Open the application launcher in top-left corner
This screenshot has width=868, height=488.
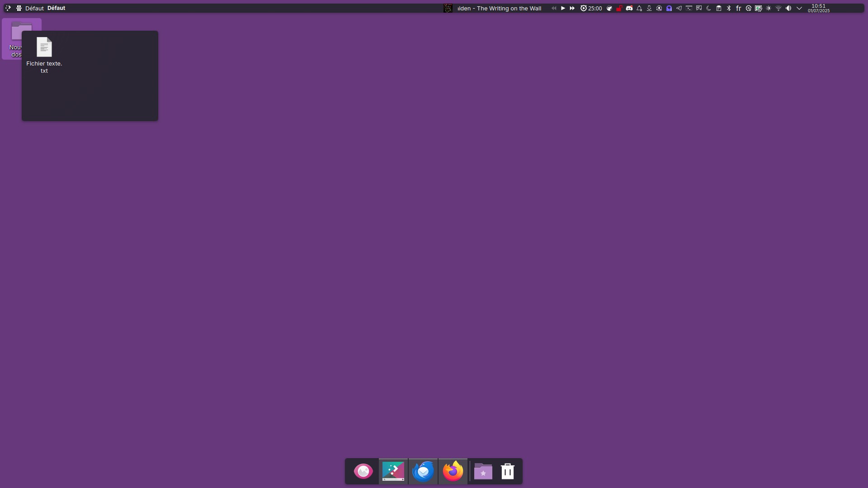pyautogui.click(x=8, y=8)
